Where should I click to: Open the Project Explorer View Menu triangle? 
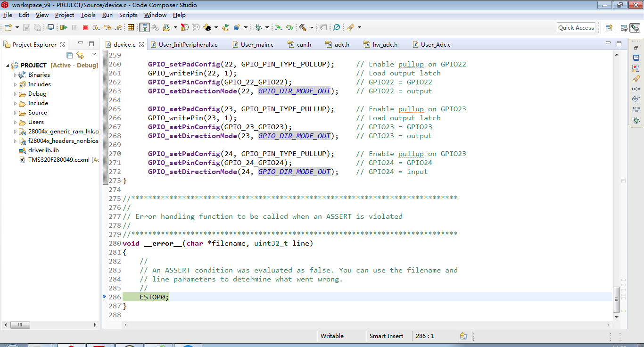(x=94, y=55)
